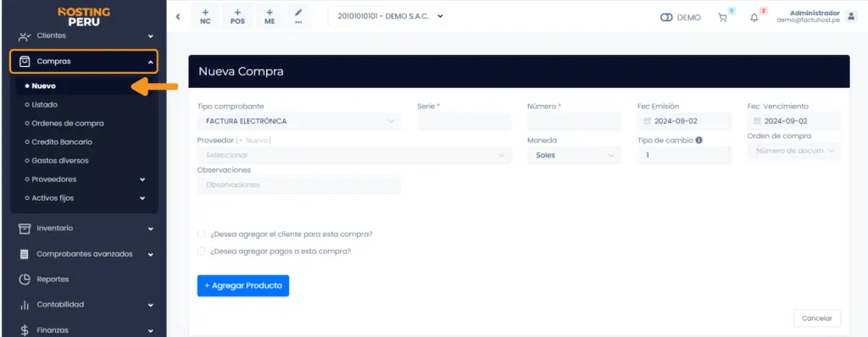Expand the Inventario menu chevron
The height and width of the screenshot is (337, 868).
[151, 229]
